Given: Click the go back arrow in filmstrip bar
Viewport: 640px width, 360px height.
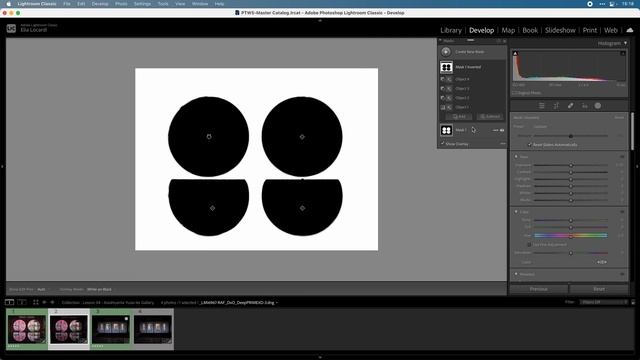Looking at the screenshot, I should (x=44, y=302).
